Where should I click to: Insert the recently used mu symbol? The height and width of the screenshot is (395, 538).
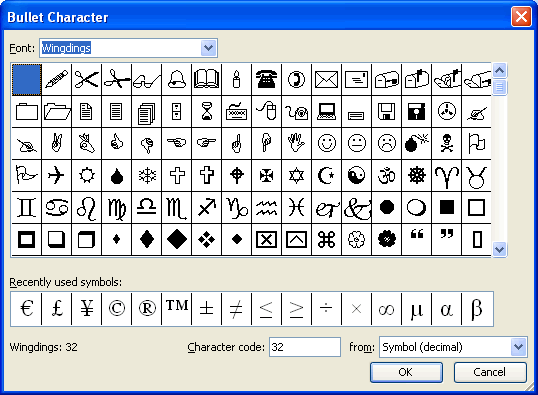coord(417,309)
